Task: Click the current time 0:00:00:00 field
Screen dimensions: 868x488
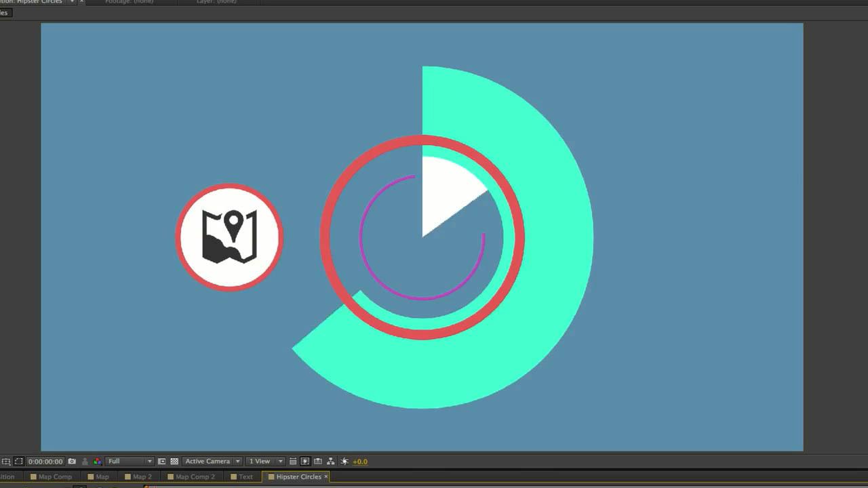Action: (45, 461)
